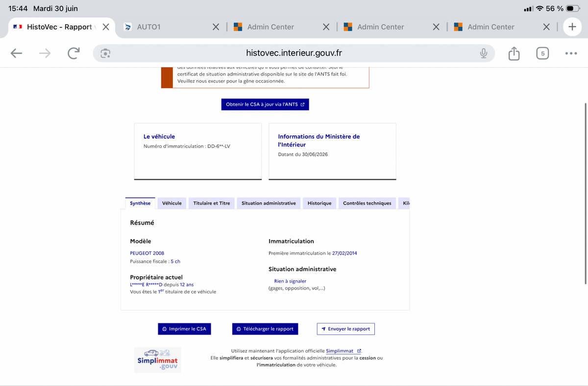Close the HistoVec - Rapport tab
Viewport: 588px width, 386px height.
(106, 27)
